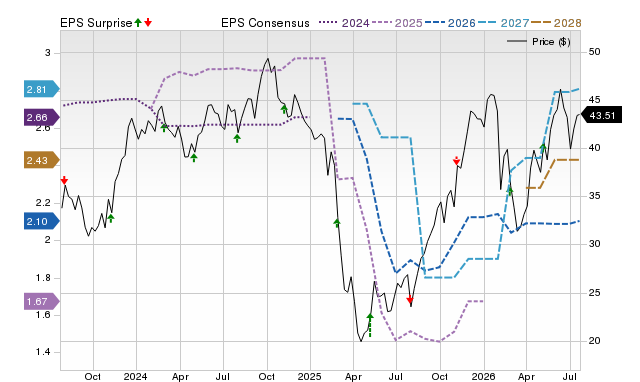Click the right axis price label 45

(x=595, y=100)
